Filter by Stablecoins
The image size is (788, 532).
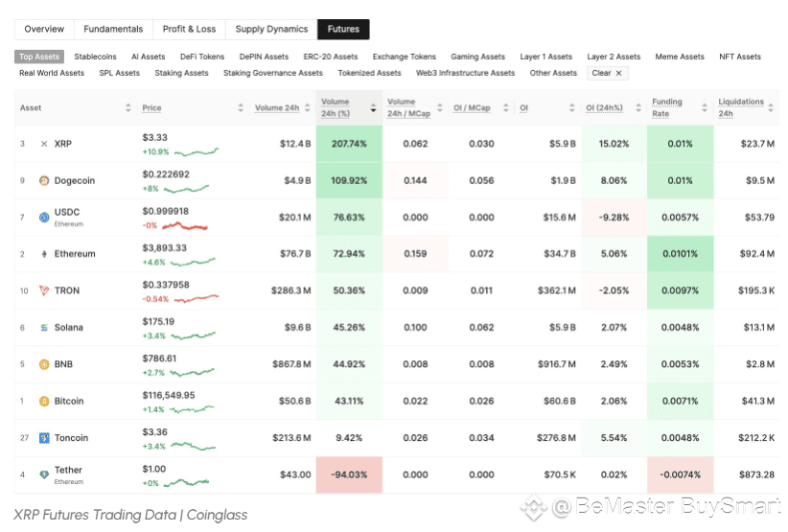pyautogui.click(x=96, y=57)
